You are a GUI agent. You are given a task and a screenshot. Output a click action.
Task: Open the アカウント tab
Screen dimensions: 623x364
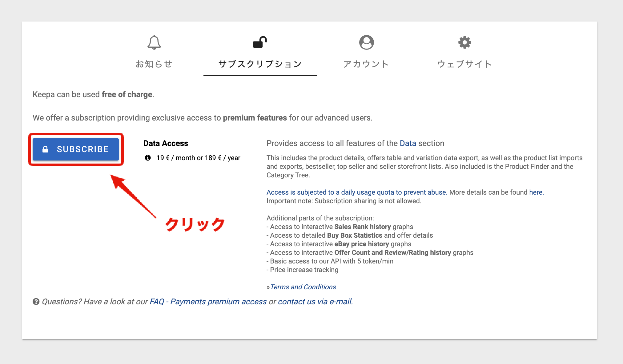[x=367, y=64]
